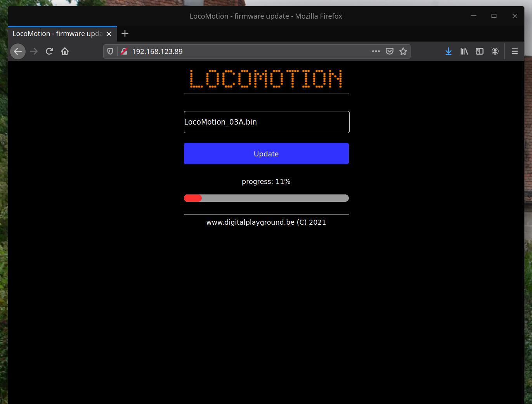
Task: Toggle the sidebar view
Action: pyautogui.click(x=480, y=51)
